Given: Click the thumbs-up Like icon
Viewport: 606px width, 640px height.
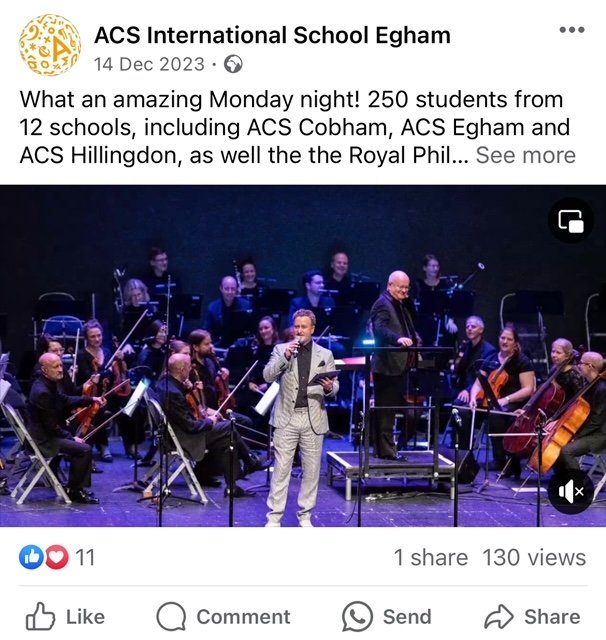Looking at the screenshot, I should click(40, 616).
